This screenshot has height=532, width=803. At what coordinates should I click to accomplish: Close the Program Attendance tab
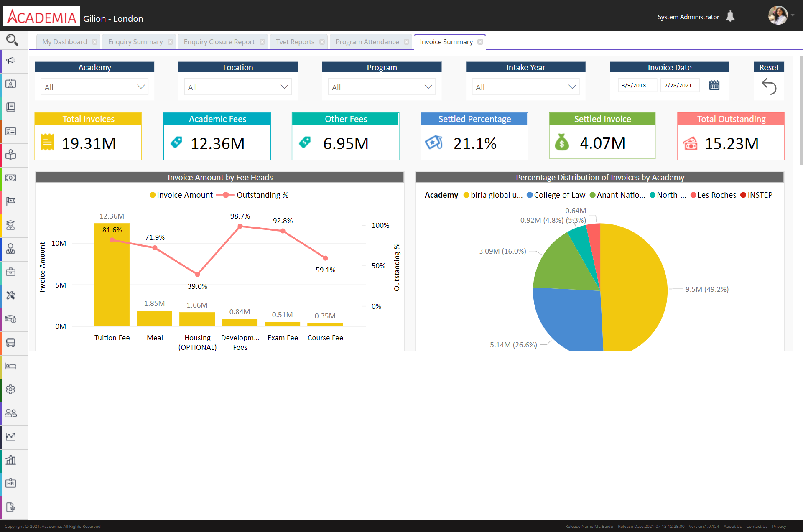pyautogui.click(x=406, y=42)
